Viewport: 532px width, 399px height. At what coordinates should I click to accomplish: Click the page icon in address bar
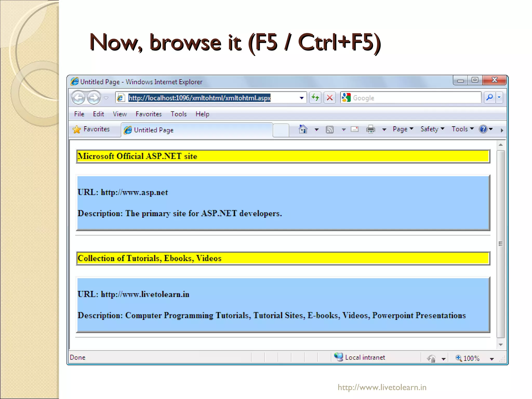point(121,98)
